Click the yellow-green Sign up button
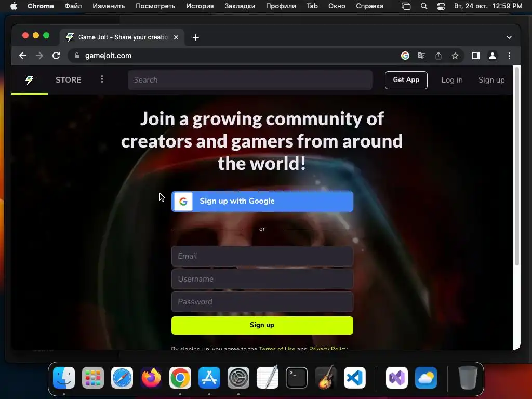 262,325
